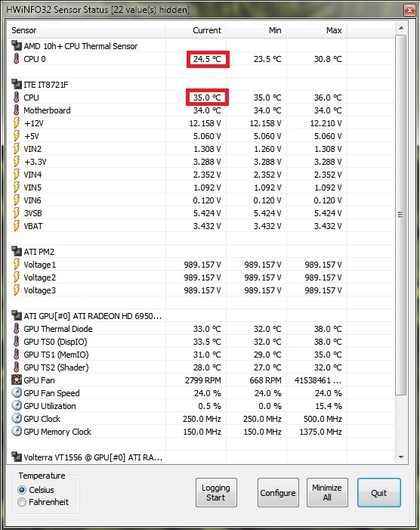Screen dimensions: 420x530
Task: Click the thermometer icon beside GPU TS0 (DispIO)
Action: tap(16, 341)
